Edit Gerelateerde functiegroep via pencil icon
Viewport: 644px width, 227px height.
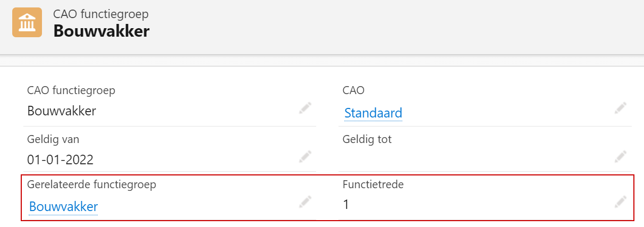tap(305, 201)
